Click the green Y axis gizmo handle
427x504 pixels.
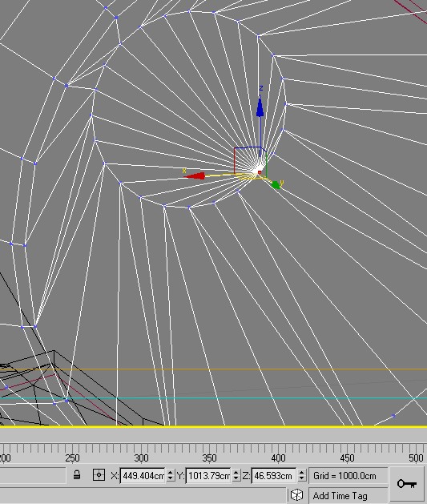276,185
